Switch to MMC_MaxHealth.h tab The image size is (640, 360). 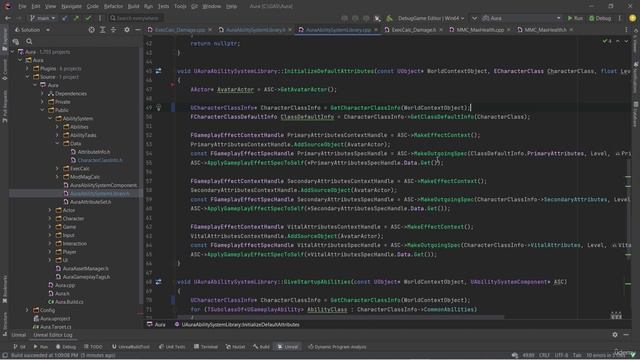[x=545, y=30]
